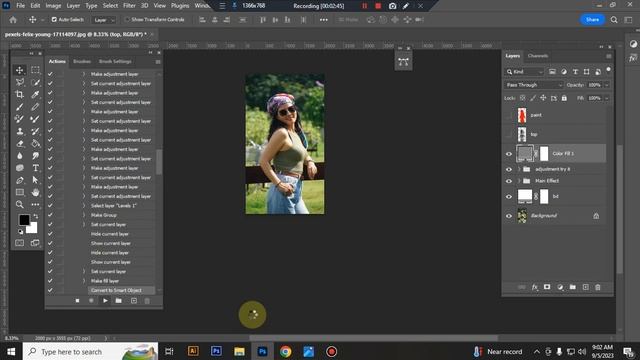This screenshot has width=640, height=360.
Task: Click the Home icon in options bar
Action: tap(13, 20)
